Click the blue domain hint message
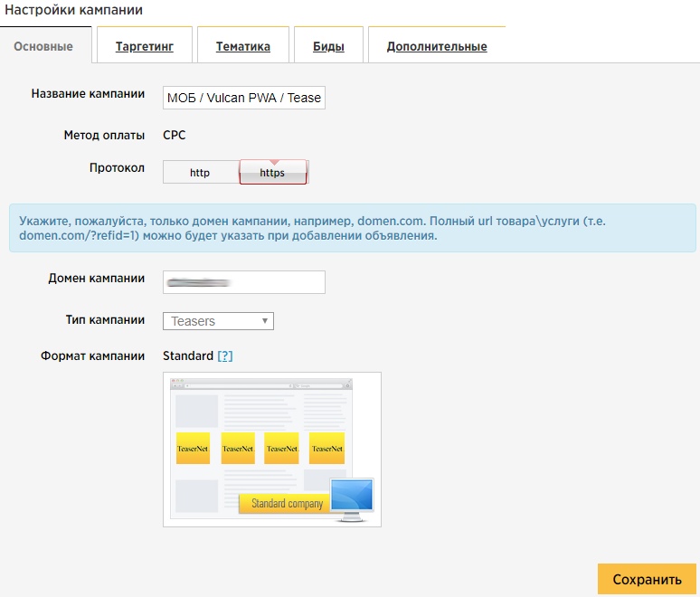The width and height of the screenshot is (700, 597). (x=352, y=228)
